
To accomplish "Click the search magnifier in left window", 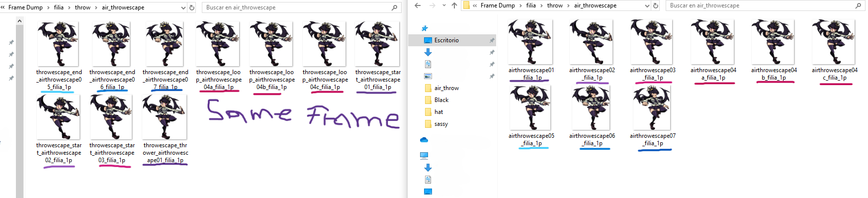I will click(x=395, y=7).
